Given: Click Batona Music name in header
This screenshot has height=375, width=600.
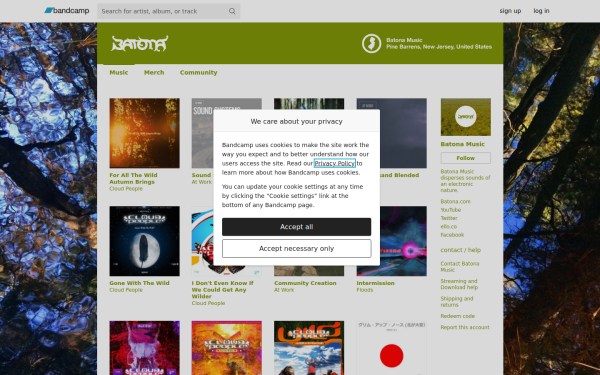Looking at the screenshot, I should point(404,40).
